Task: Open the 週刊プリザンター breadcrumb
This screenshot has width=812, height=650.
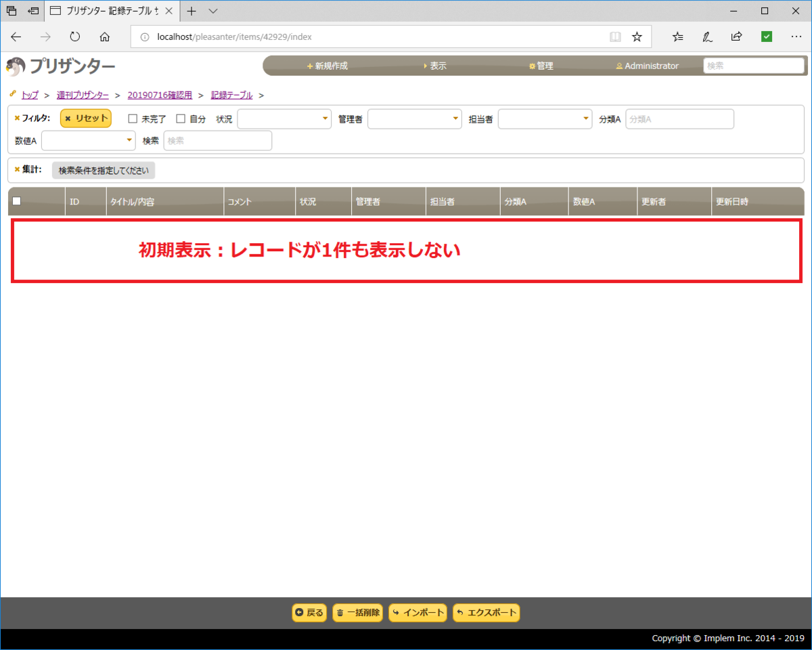Action: click(x=83, y=95)
